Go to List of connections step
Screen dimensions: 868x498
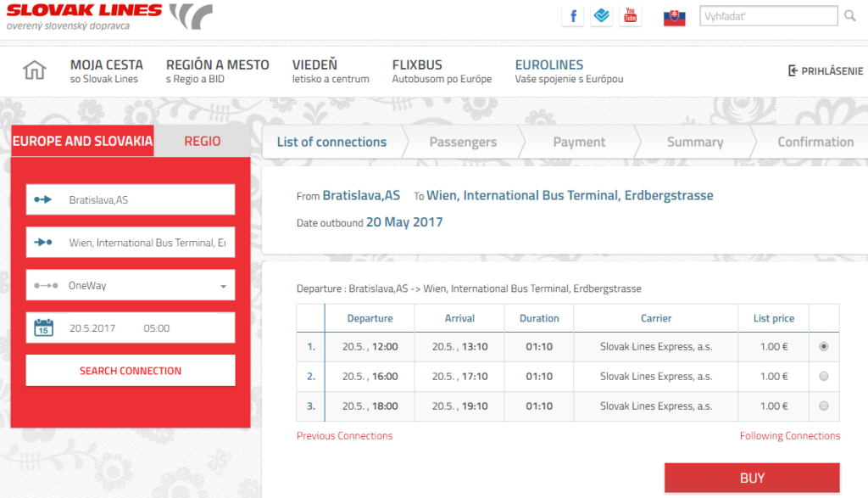pos(331,142)
